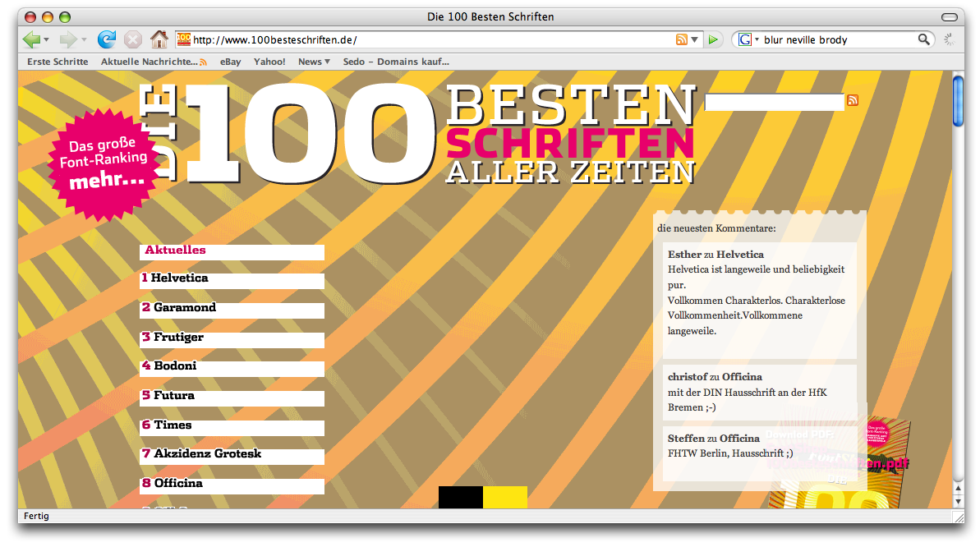Viewport: 980px width, 547px height.
Task: Click the green Go arrow button
Action: [x=712, y=40]
